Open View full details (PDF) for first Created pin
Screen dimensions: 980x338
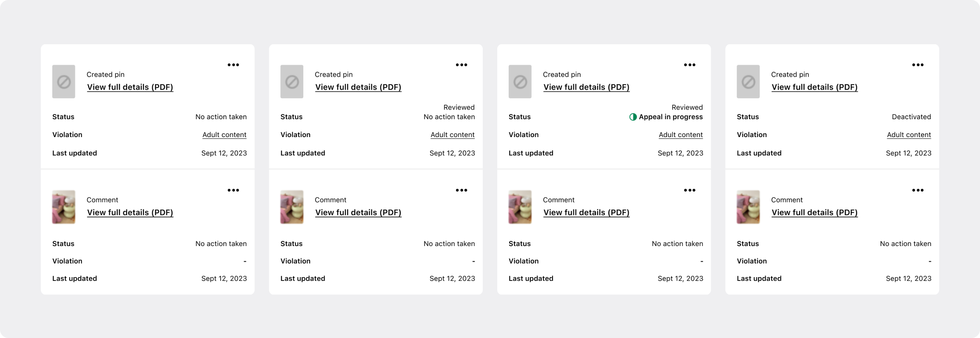130,87
